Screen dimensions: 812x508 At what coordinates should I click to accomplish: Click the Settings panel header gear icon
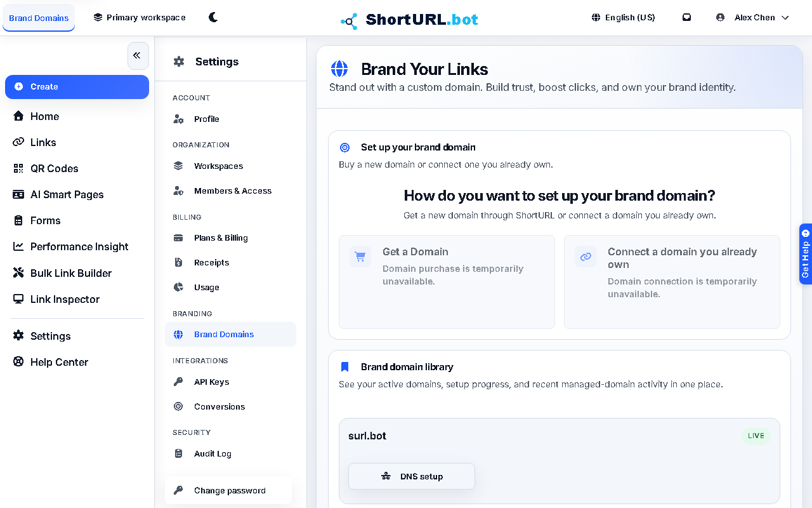pyautogui.click(x=179, y=62)
